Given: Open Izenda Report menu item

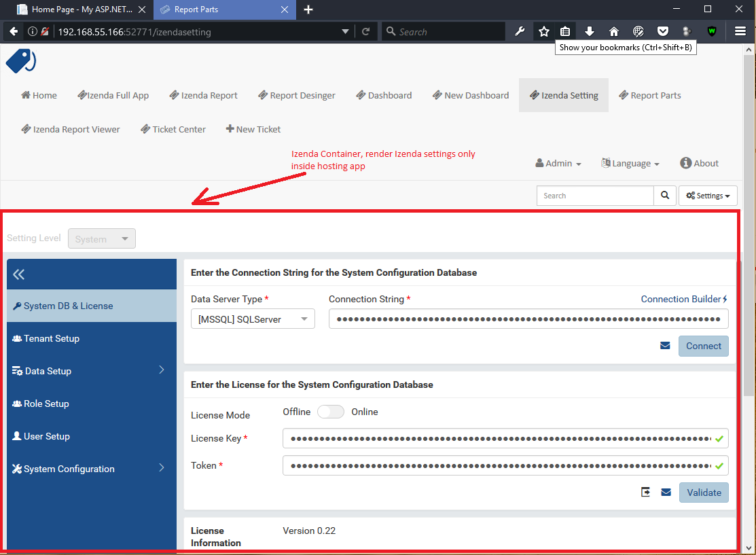Looking at the screenshot, I should tap(204, 96).
